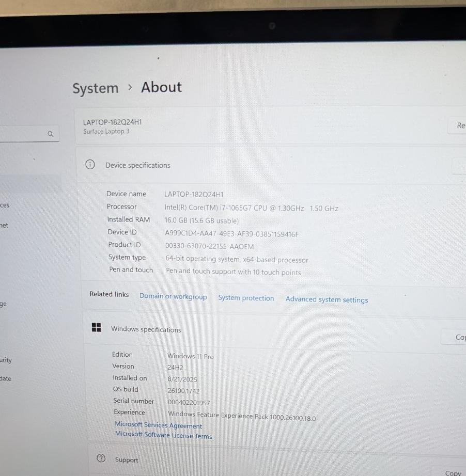Open Microsoft Software License Terms link
Image resolution: width=466 pixels, height=476 pixels.
(x=163, y=435)
